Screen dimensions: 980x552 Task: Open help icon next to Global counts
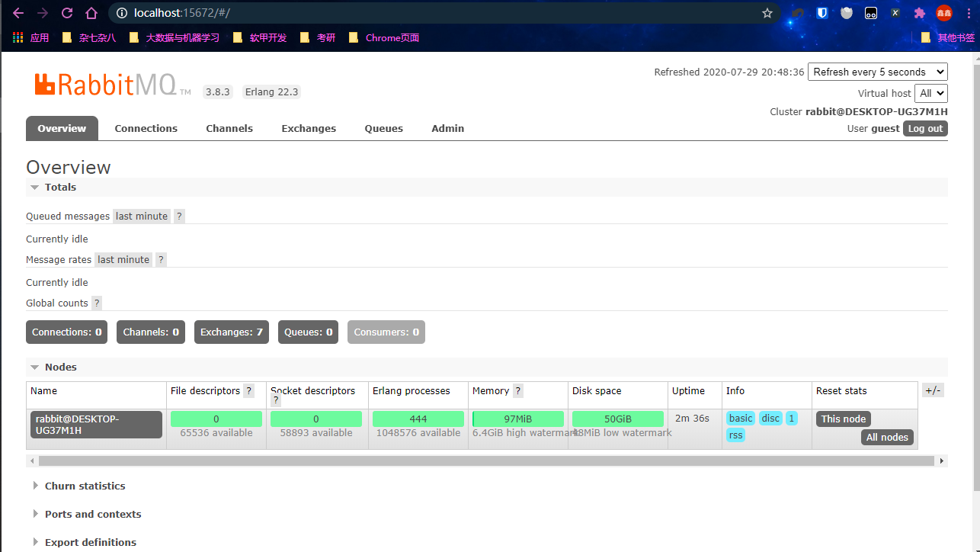point(96,303)
